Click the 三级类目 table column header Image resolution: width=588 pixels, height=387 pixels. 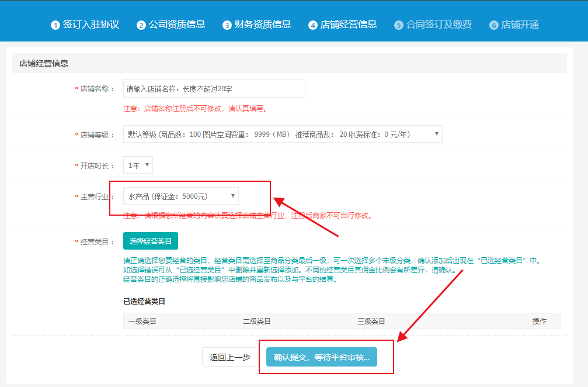click(x=371, y=321)
